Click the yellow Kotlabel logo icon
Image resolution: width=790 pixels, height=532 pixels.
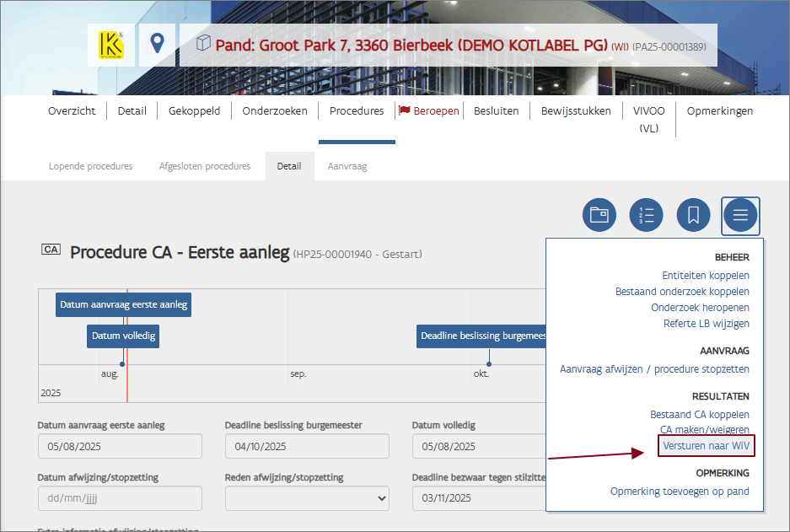pyautogui.click(x=110, y=45)
